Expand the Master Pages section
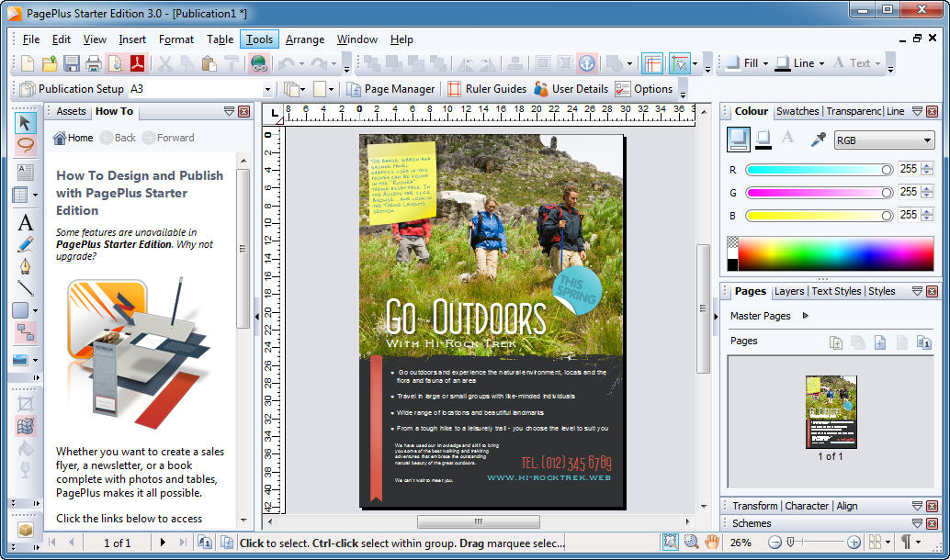The image size is (950, 560). 805,316
